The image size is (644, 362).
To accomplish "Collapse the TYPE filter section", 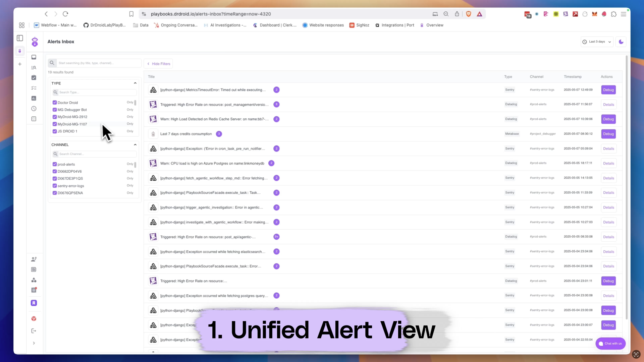I will tap(135, 83).
